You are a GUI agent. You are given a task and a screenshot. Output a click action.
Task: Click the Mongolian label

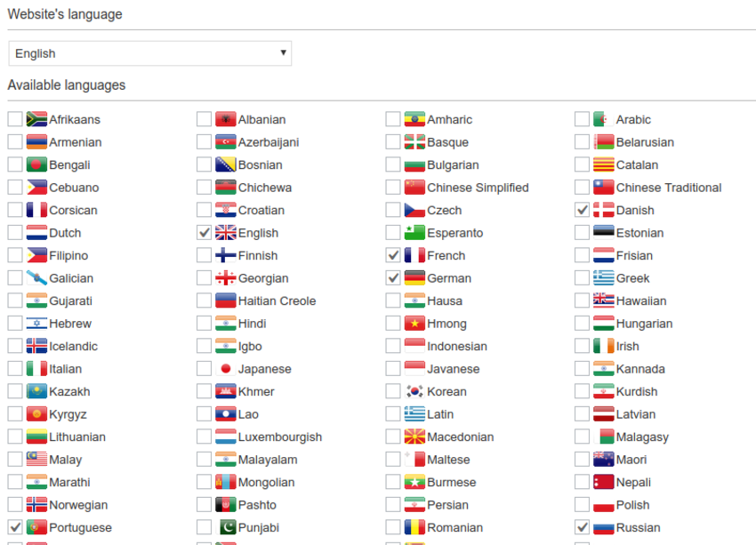point(266,483)
